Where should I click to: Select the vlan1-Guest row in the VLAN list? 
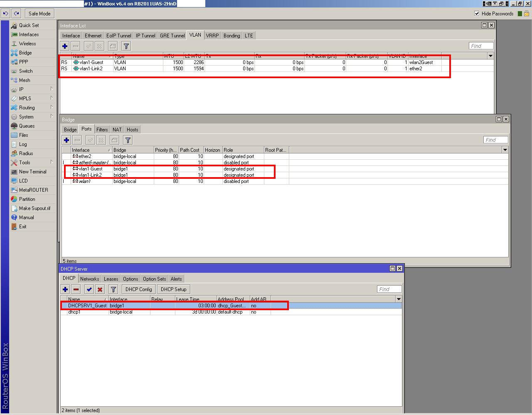point(277,62)
